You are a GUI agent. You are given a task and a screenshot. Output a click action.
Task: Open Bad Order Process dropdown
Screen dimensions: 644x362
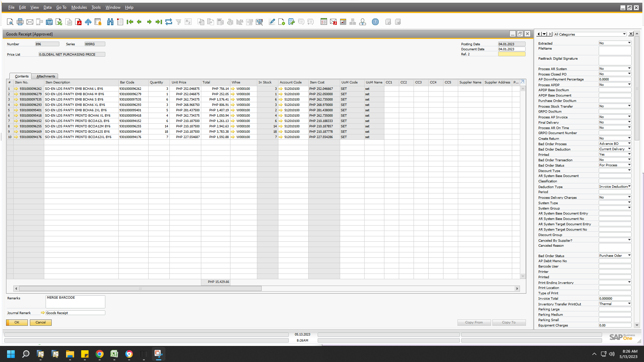(x=629, y=143)
